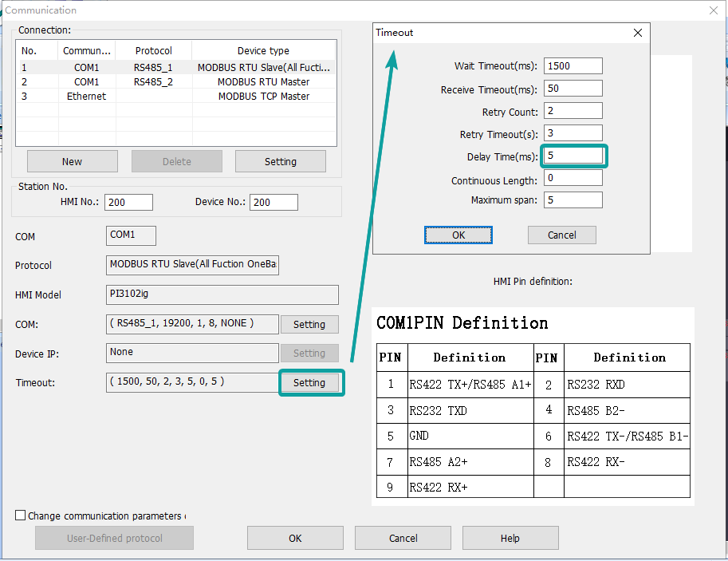Click the New connection button
Viewport: 728px width, 561px height.
73,161
